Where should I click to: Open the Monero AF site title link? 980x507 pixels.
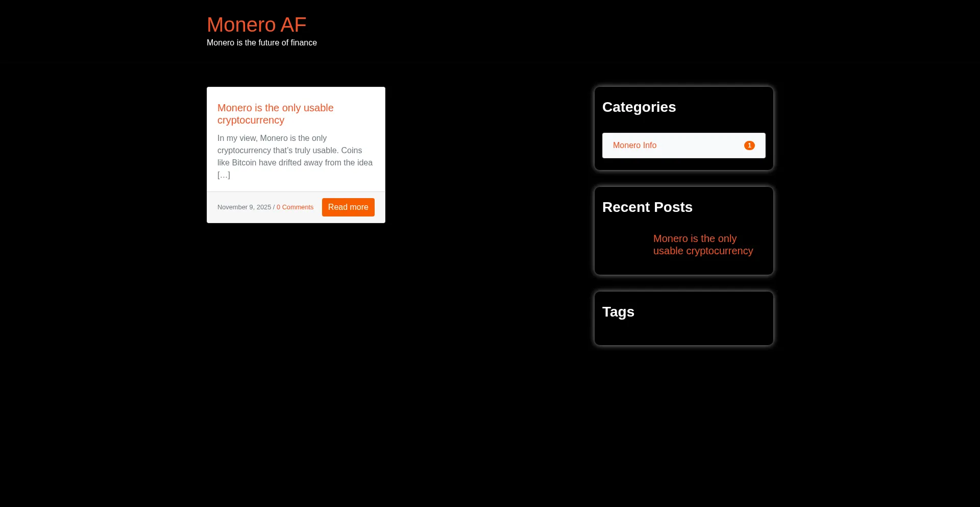(256, 25)
